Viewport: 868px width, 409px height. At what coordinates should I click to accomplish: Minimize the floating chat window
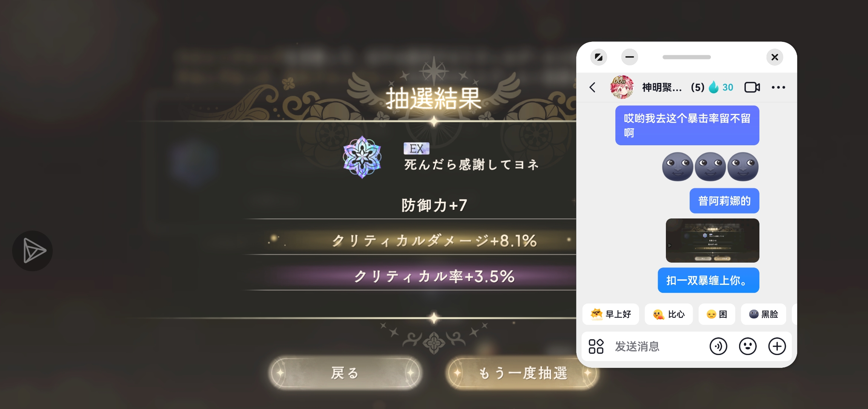click(x=630, y=57)
